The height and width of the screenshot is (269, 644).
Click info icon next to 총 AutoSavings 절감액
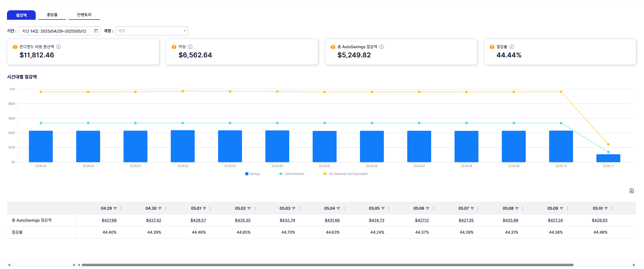point(382,47)
